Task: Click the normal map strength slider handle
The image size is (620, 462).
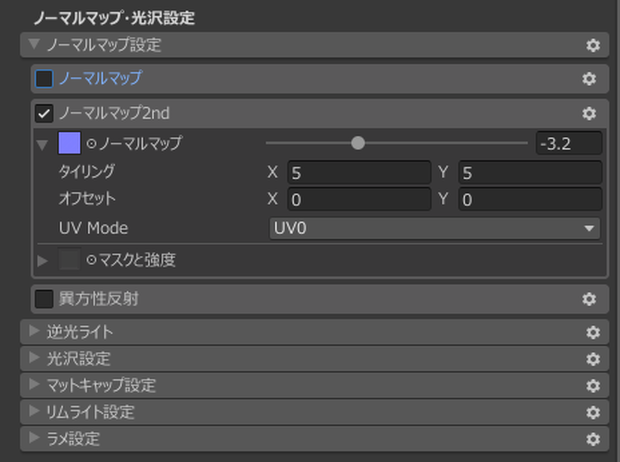Action: tap(358, 143)
